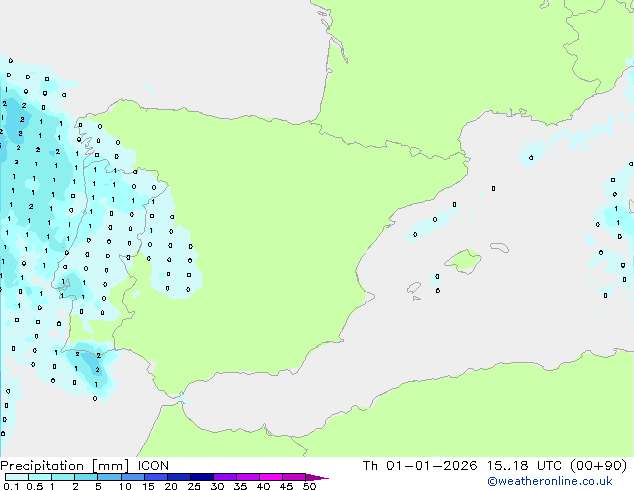Click the large green island east of Spain

(x=463, y=262)
